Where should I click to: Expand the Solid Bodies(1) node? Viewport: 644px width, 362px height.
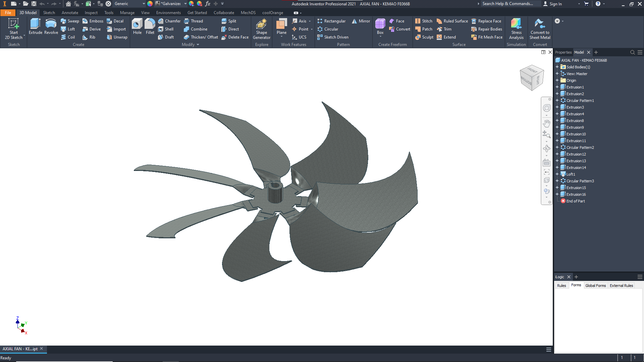coord(557,67)
